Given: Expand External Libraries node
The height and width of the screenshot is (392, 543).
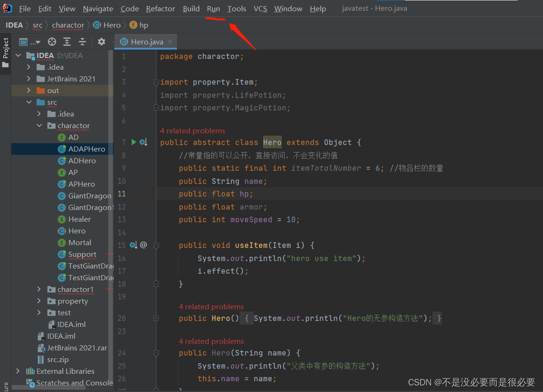Looking at the screenshot, I should point(18,371).
